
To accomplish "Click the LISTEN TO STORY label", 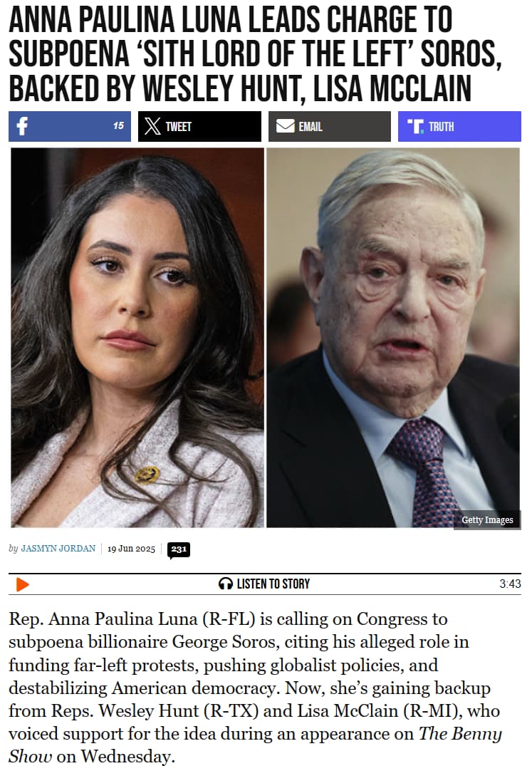I will (273, 584).
